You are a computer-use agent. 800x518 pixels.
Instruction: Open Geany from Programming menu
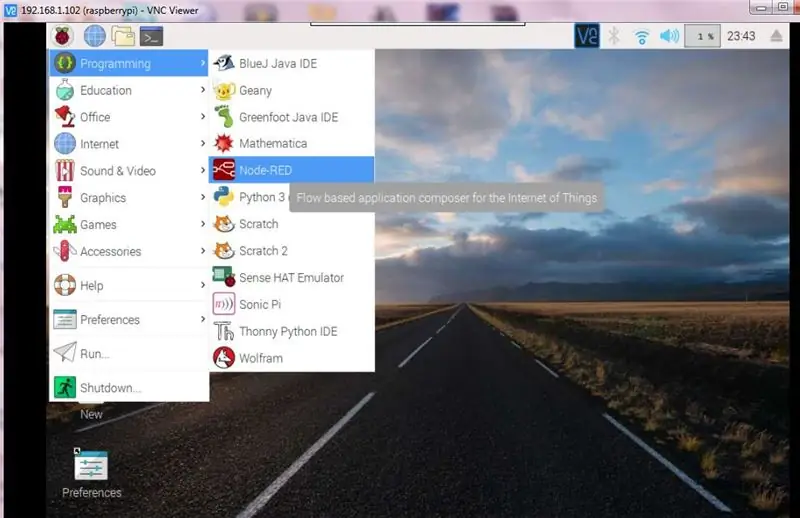coord(291,90)
